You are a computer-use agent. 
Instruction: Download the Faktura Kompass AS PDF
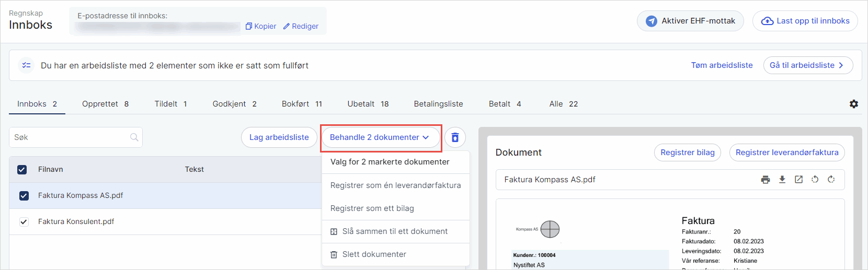[782, 180]
